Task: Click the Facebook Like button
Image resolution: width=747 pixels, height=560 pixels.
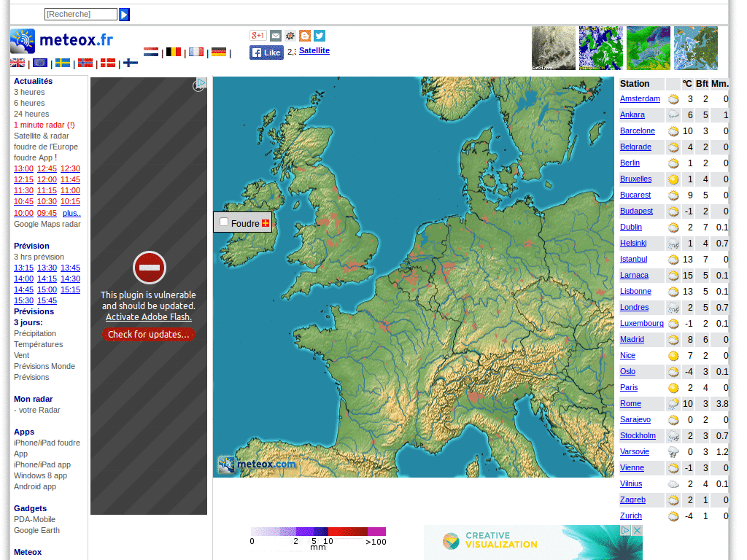Action: pos(266,52)
